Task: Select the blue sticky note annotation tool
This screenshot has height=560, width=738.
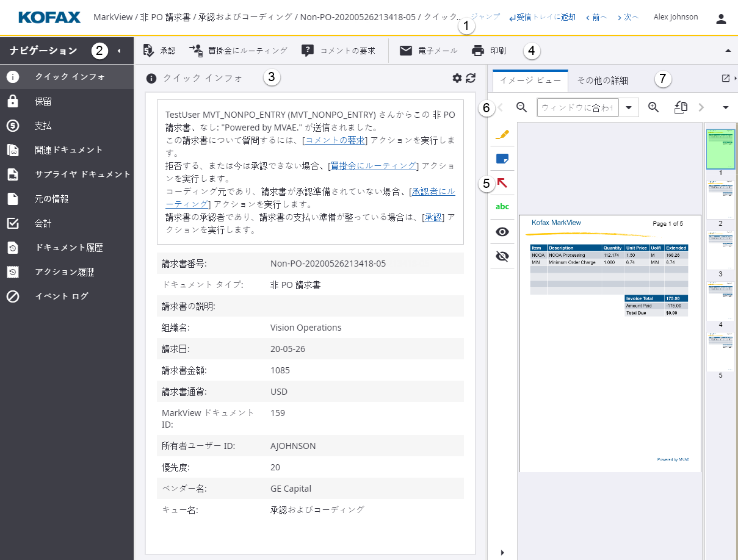Action: pyautogui.click(x=502, y=159)
